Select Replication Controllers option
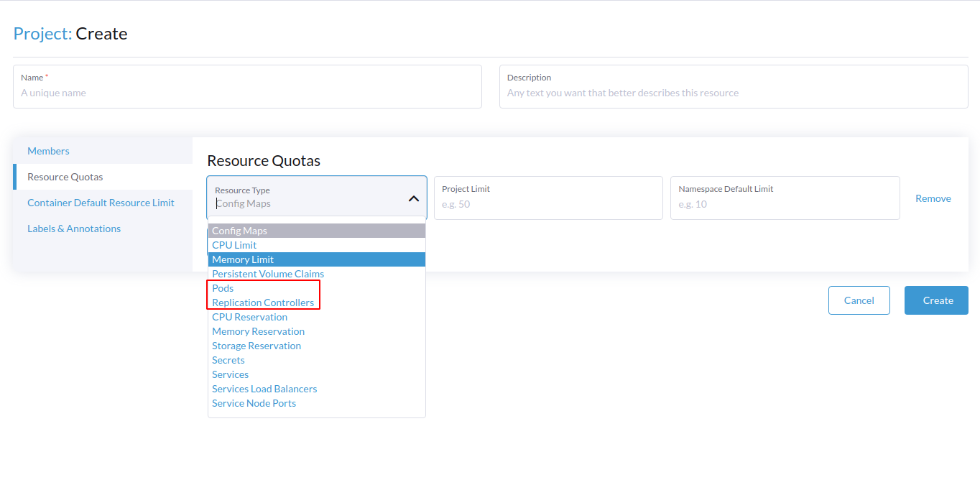The width and height of the screenshot is (980, 503). point(263,303)
